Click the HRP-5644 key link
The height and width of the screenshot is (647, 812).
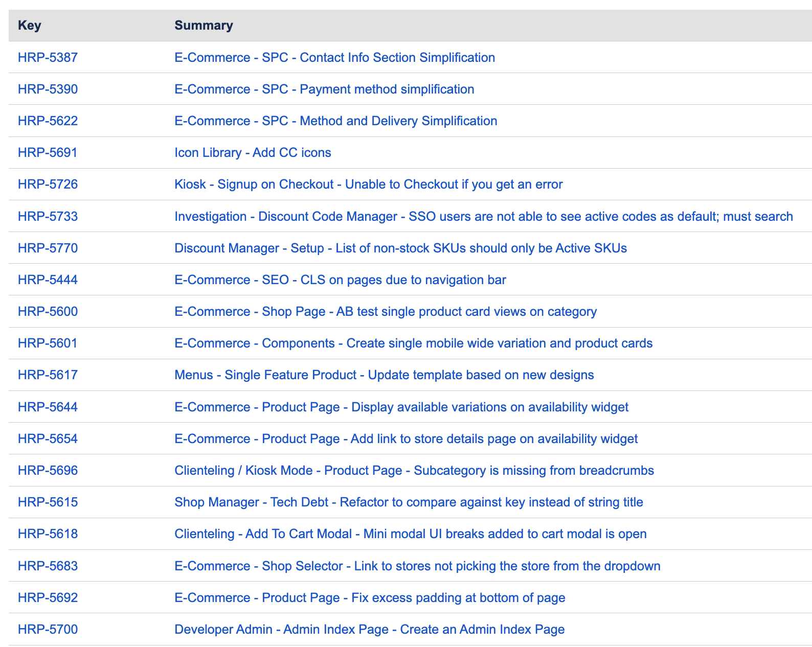pyautogui.click(x=48, y=407)
